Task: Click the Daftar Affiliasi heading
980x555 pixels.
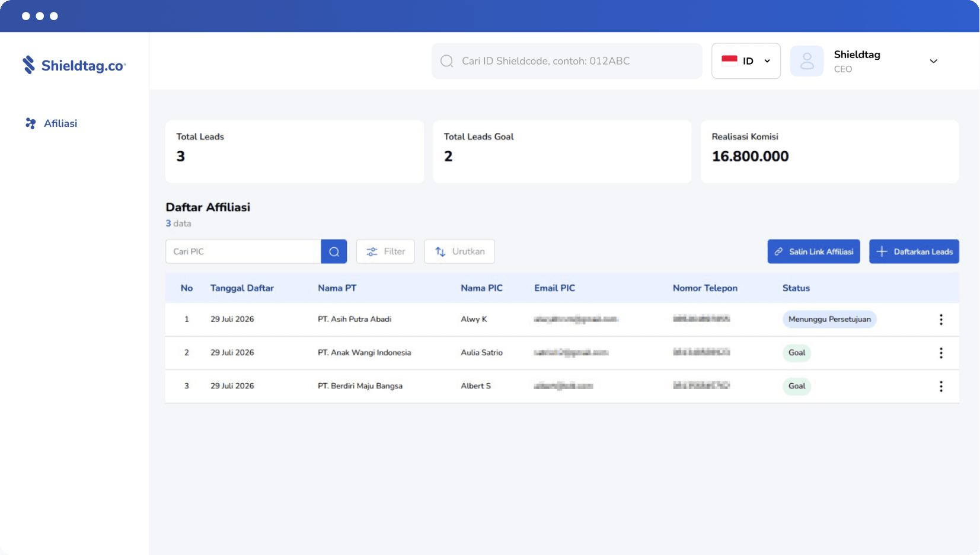Action: coord(208,207)
